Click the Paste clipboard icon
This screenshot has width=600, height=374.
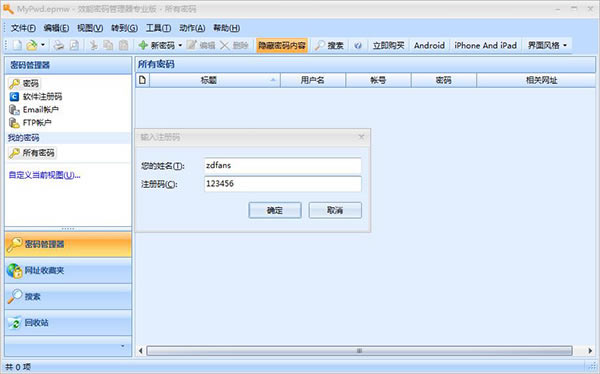pyautogui.click(x=124, y=46)
